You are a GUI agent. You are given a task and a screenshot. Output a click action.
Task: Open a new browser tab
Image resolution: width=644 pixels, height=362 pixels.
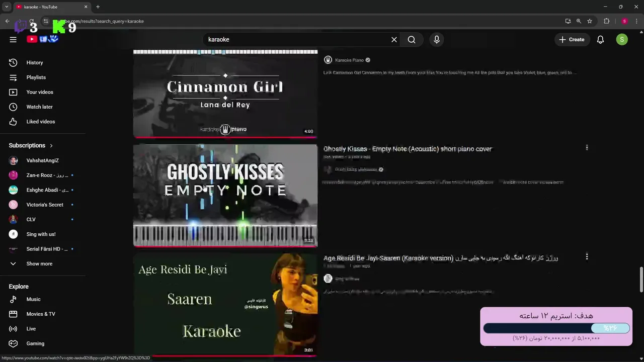click(x=98, y=7)
